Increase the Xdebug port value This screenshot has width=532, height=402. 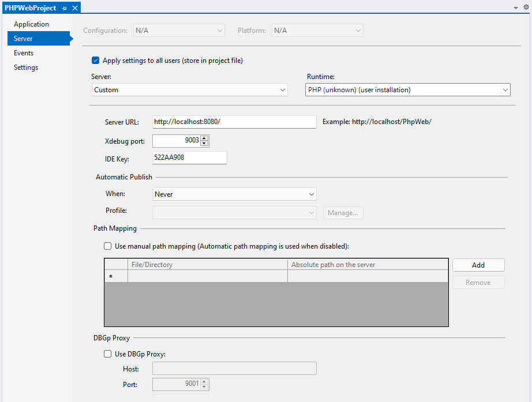(x=204, y=138)
